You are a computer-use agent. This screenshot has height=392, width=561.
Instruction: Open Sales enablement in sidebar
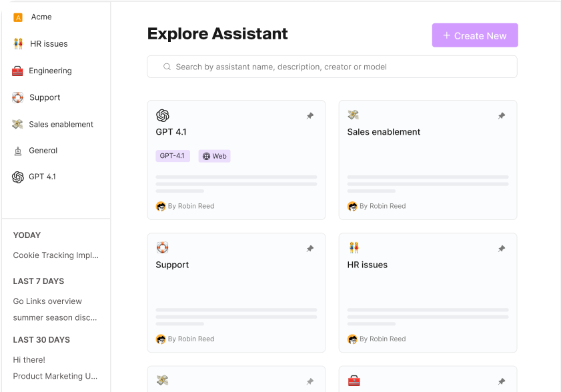[x=61, y=124]
